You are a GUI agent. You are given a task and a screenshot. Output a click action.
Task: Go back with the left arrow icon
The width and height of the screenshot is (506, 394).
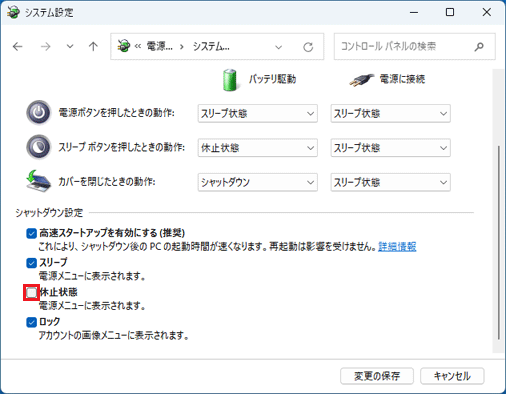(x=17, y=46)
